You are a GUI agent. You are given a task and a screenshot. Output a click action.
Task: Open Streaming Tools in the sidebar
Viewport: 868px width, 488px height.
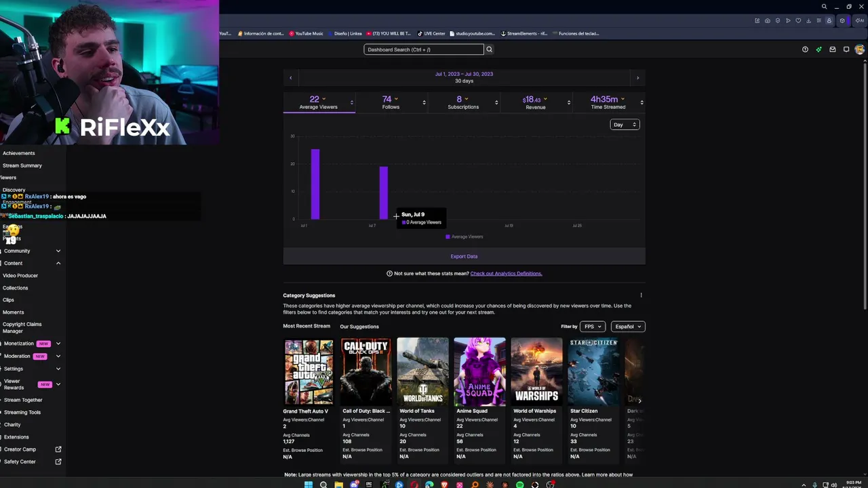22,412
